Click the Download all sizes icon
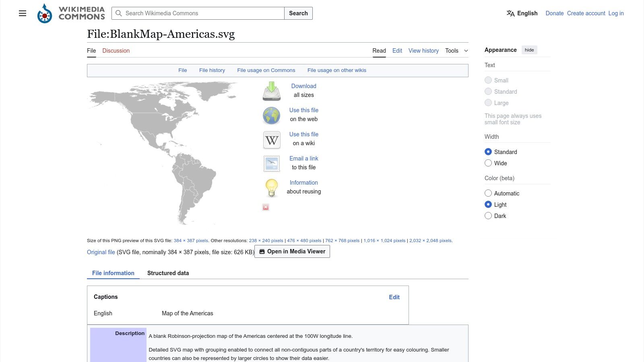Viewport: 644px width, 362px height. tap(271, 91)
